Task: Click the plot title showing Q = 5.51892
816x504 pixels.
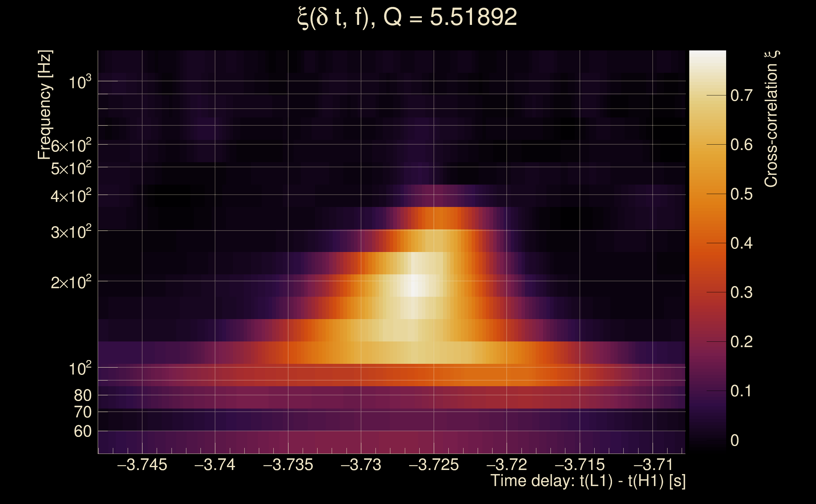Action: pos(407,17)
